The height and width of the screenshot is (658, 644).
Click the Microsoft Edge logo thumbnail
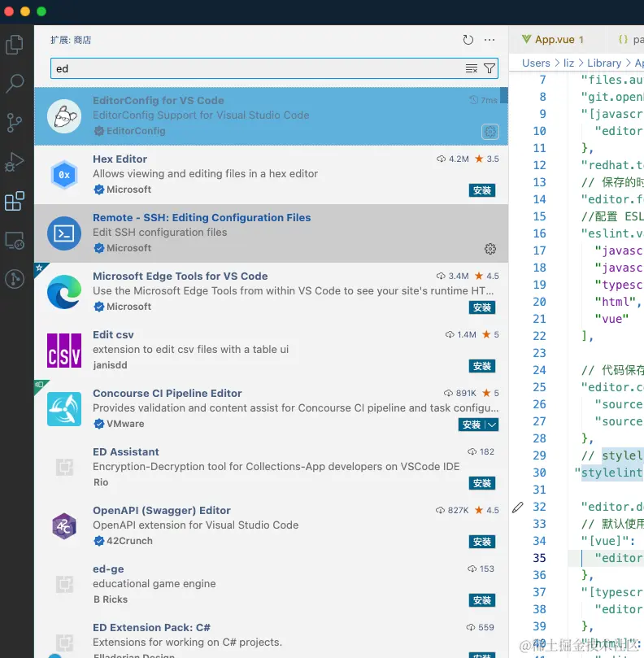(64, 292)
